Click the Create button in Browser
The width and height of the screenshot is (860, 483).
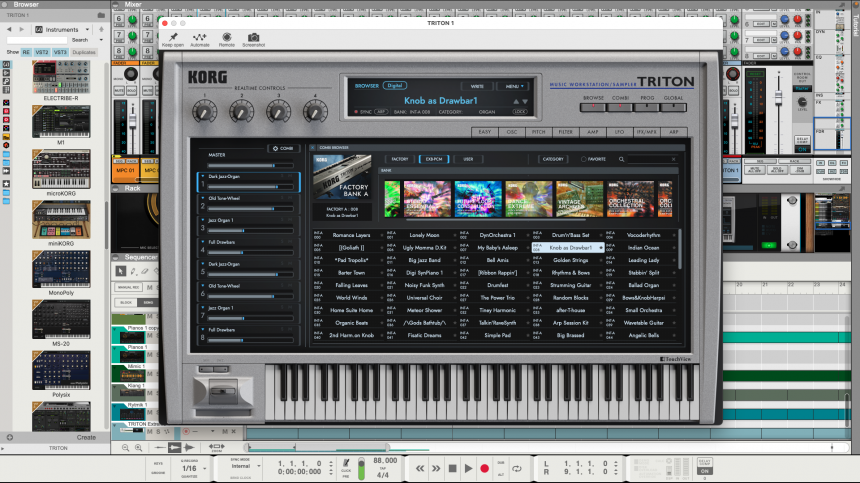86,437
